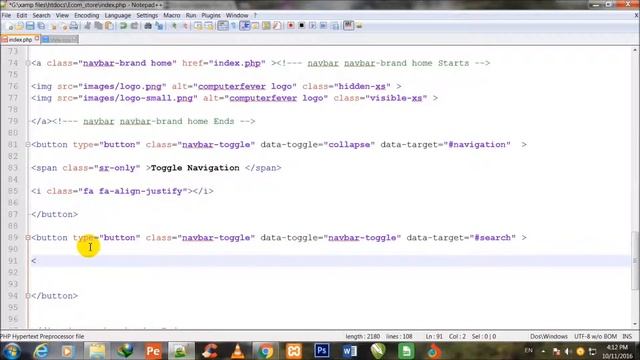
Task: Click the "Ln : 91" status bar entry
Action: point(434,336)
